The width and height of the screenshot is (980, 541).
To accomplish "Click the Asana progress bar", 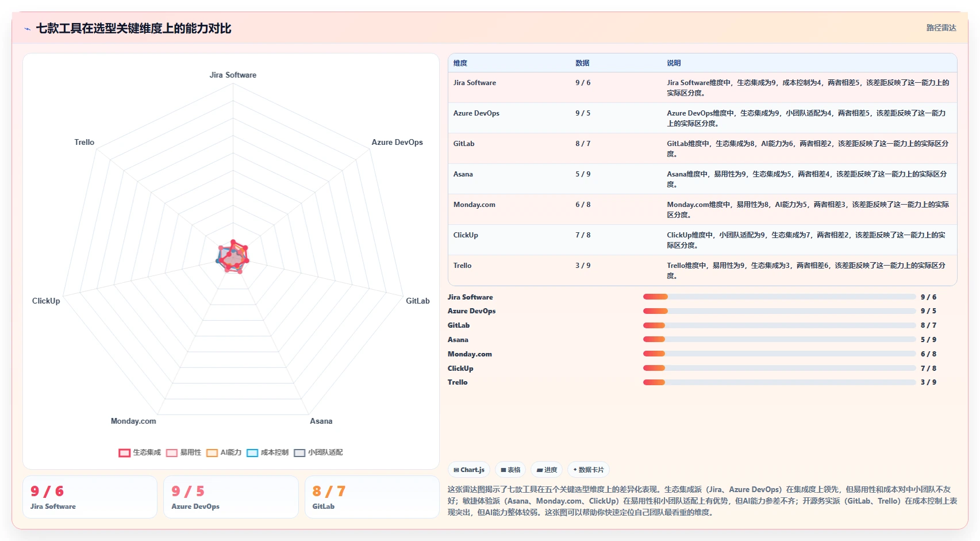I will pos(779,340).
